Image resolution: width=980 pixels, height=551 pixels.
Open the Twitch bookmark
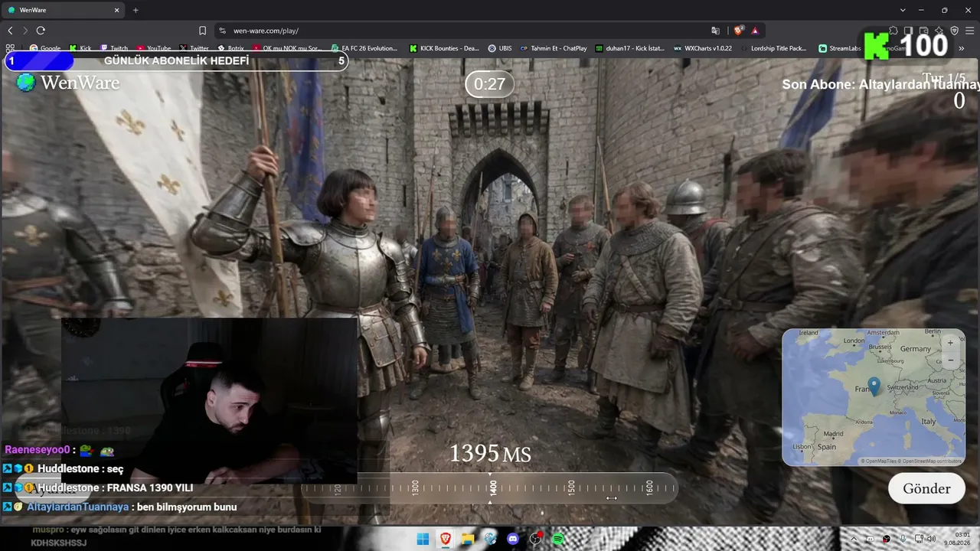click(x=114, y=48)
